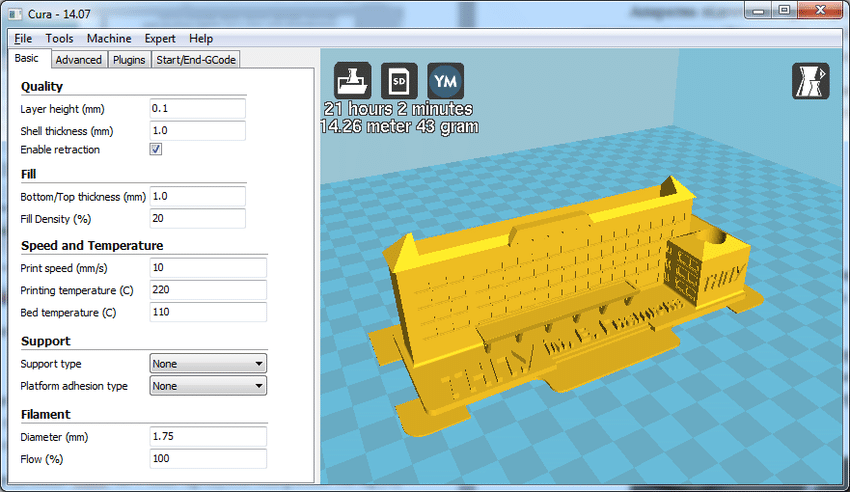Select the Basic tab

[x=27, y=59]
